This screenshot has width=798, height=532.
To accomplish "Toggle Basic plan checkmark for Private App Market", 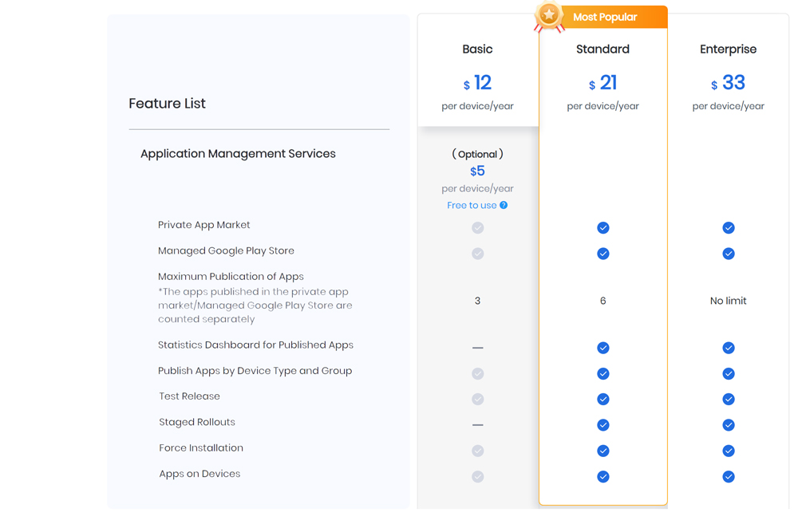I will pyautogui.click(x=477, y=227).
